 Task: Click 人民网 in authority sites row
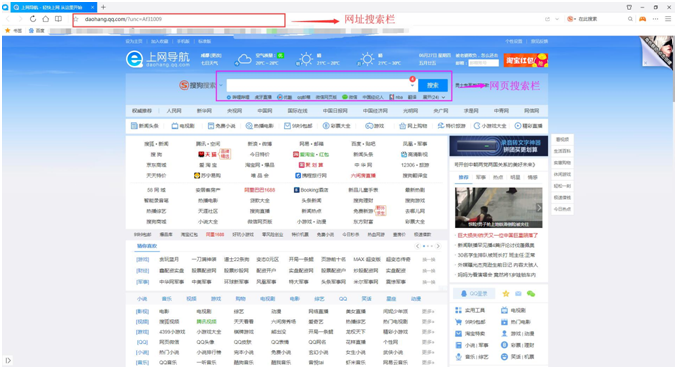pos(174,111)
